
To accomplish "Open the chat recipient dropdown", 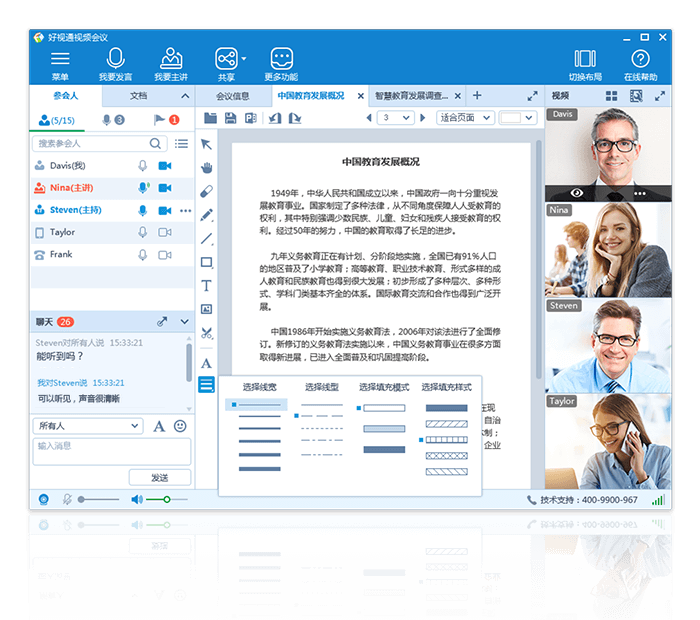I will pos(88,426).
